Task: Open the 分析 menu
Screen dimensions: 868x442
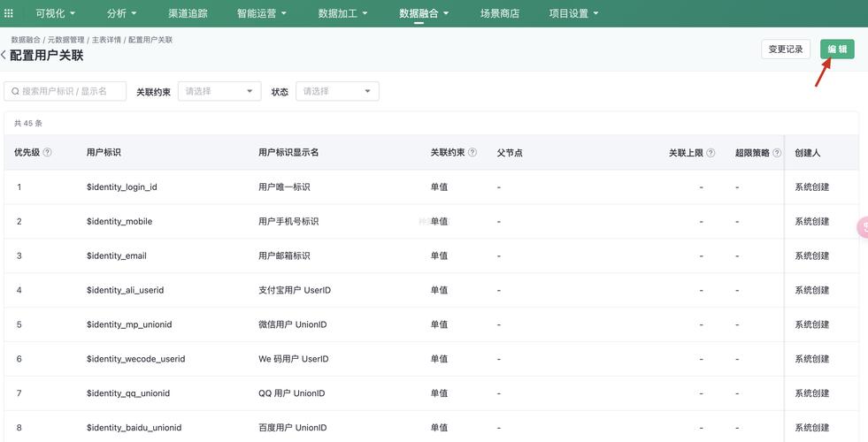Action: 122,13
